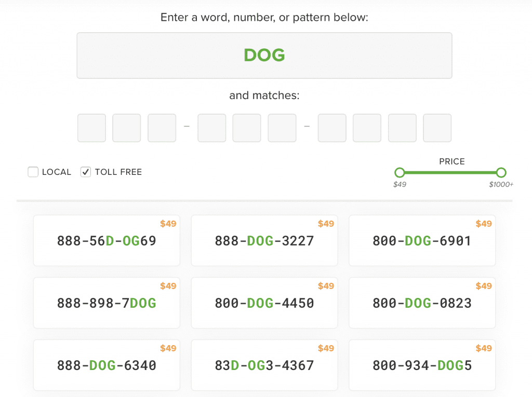Select the 888-898-7DOG number card

[x=107, y=303]
